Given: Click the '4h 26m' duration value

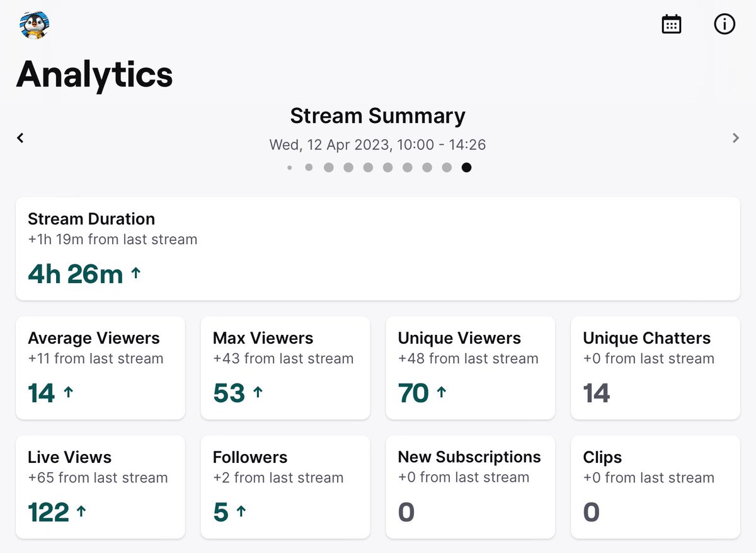Looking at the screenshot, I should point(76,274).
